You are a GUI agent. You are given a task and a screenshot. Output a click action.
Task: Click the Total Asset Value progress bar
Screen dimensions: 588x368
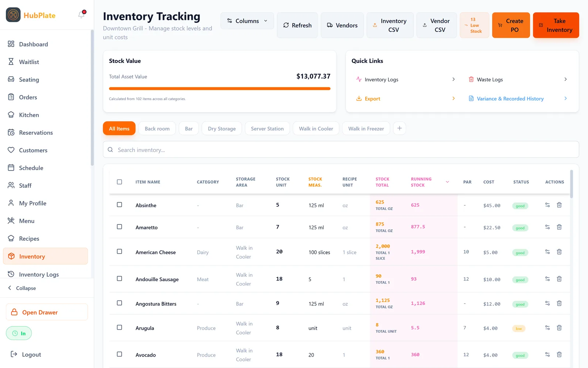pos(220,88)
